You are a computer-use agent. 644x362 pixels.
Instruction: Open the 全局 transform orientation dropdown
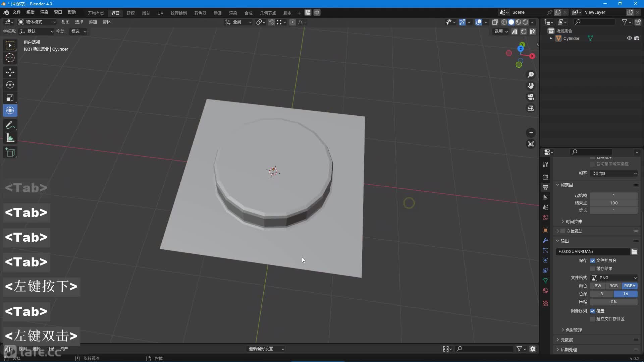click(238, 22)
